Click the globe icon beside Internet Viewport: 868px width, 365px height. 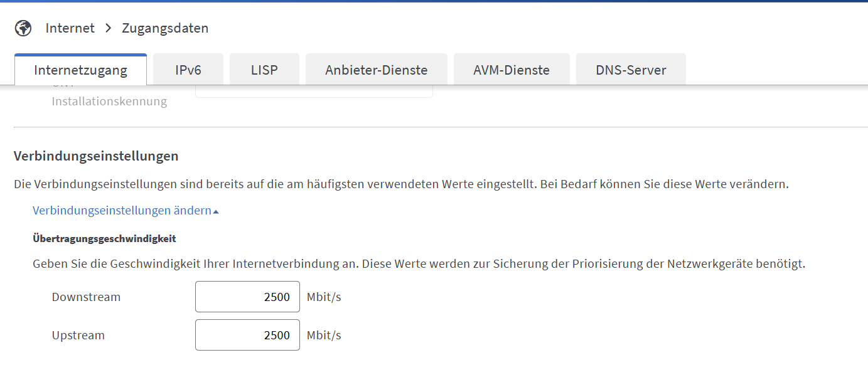point(23,28)
